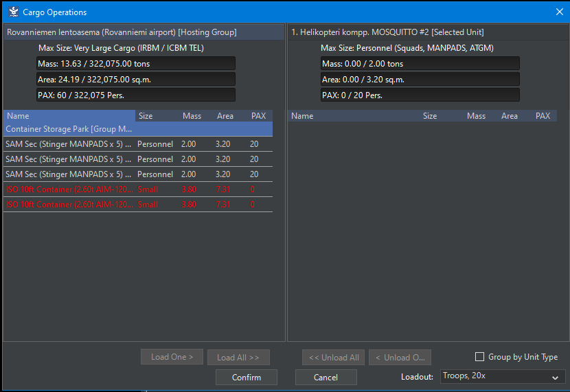Screen dimensions: 570x392
Task: Close the Cargo Operations dialog
Action: coord(560,12)
